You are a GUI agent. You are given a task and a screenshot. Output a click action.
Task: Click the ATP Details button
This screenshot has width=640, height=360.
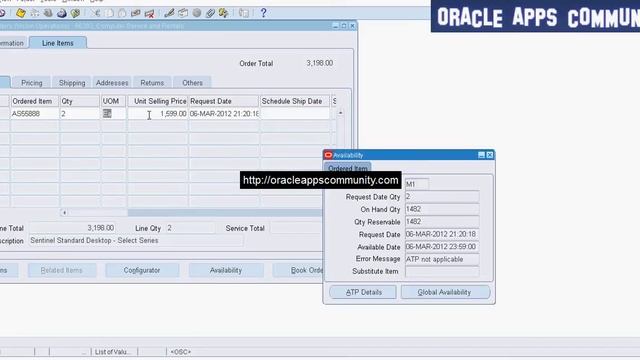point(363,292)
